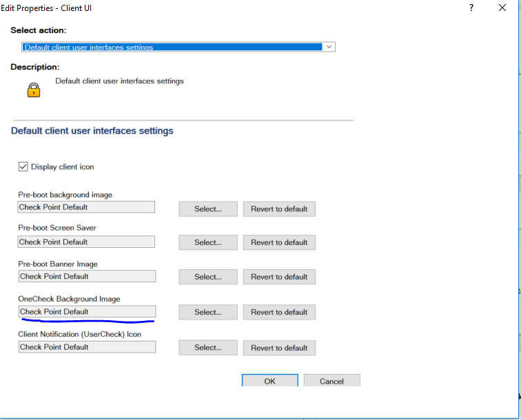Revert Client Notification Icon to default

279,348
